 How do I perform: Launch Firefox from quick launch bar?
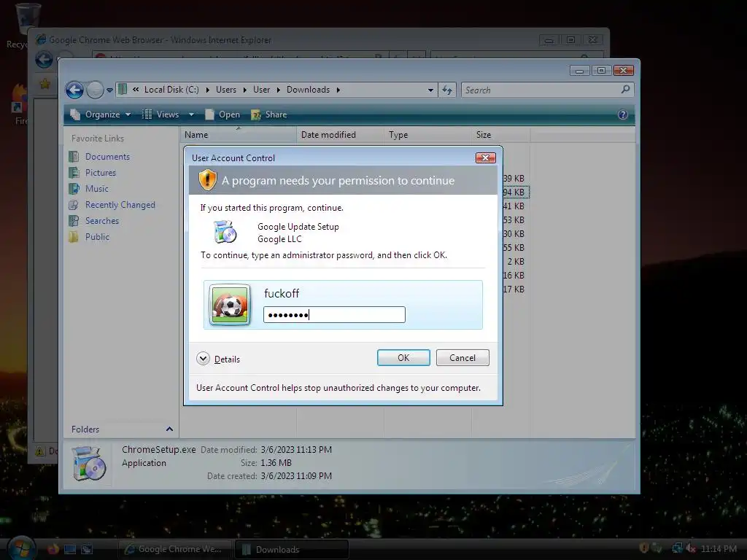tap(53, 549)
